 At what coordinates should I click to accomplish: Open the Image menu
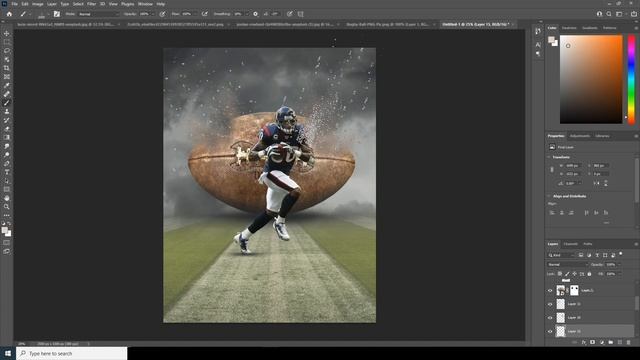click(38, 4)
